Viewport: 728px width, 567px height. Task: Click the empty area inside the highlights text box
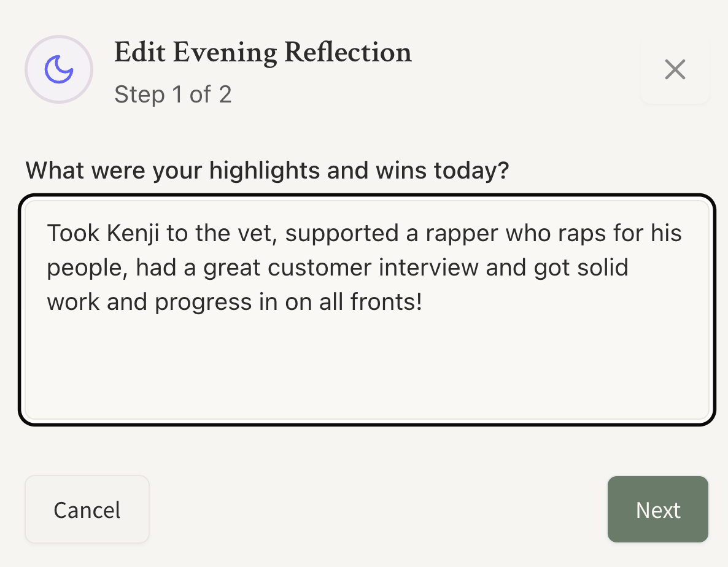[x=366, y=368]
